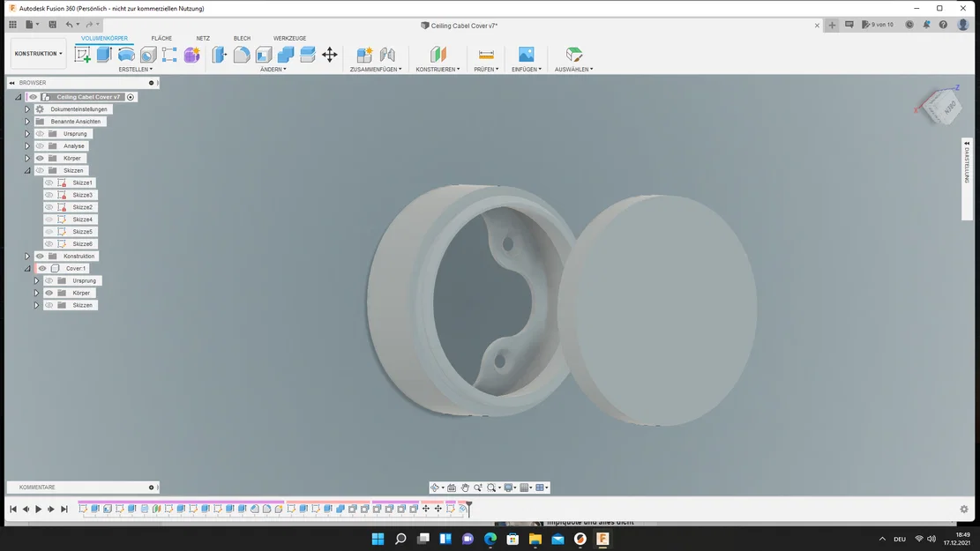Expand the Dokumenteinstellungen node

[x=26, y=108]
